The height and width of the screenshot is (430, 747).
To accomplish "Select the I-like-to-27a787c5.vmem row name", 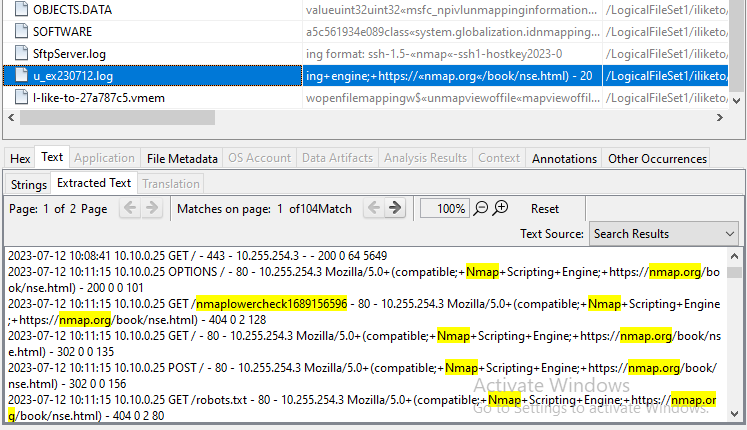I will pos(99,98).
